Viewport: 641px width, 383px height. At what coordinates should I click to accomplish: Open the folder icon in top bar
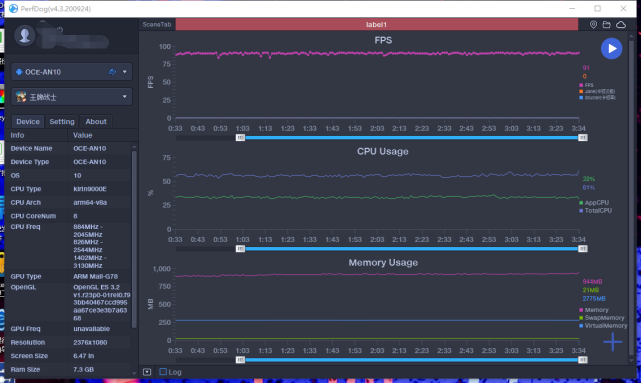[607, 25]
